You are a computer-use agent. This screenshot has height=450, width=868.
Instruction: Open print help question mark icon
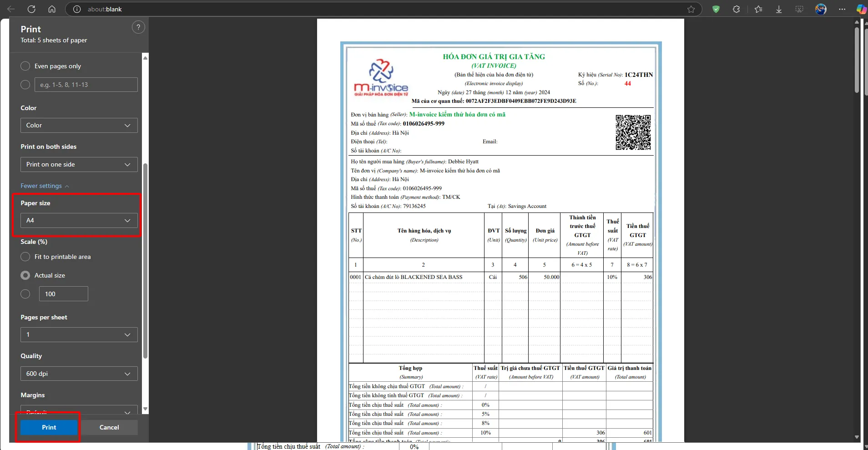coord(138,27)
